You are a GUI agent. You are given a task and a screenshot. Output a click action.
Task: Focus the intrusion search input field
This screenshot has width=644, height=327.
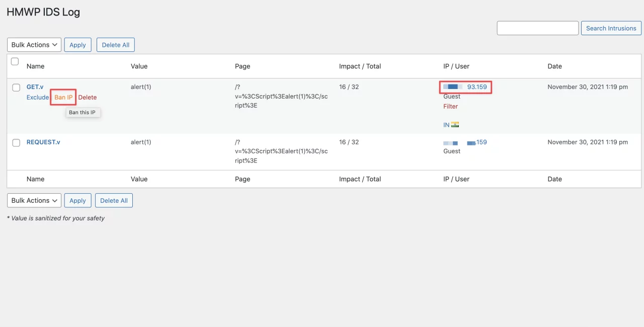click(x=538, y=28)
